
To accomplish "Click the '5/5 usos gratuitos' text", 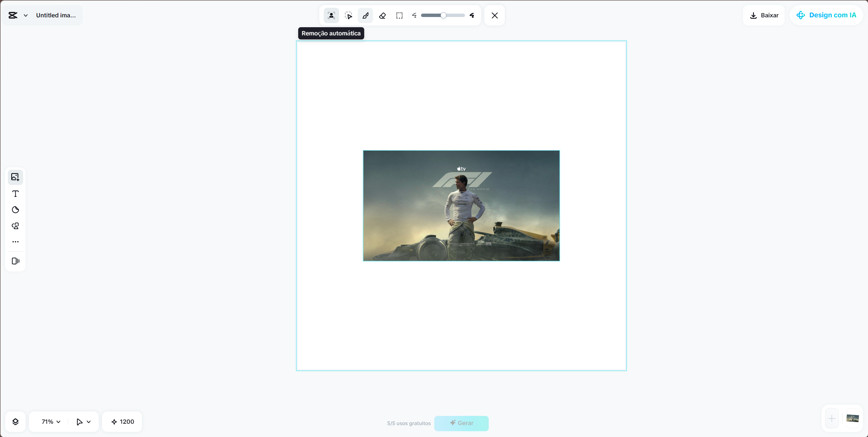I will tap(409, 423).
